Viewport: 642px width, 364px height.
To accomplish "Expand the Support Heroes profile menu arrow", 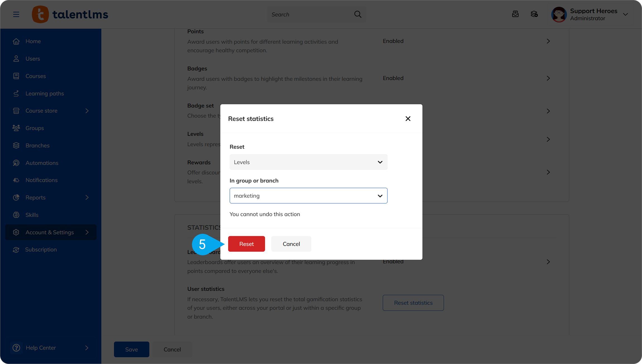I will (x=626, y=14).
